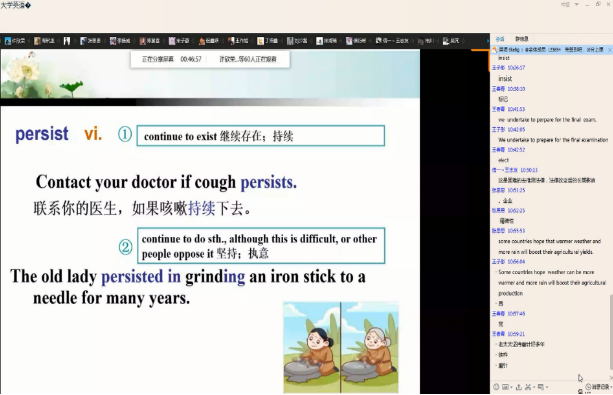Viewport: 613px width, 395px height.
Task: Click the last participant avatar in top strip
Action: (x=446, y=41)
